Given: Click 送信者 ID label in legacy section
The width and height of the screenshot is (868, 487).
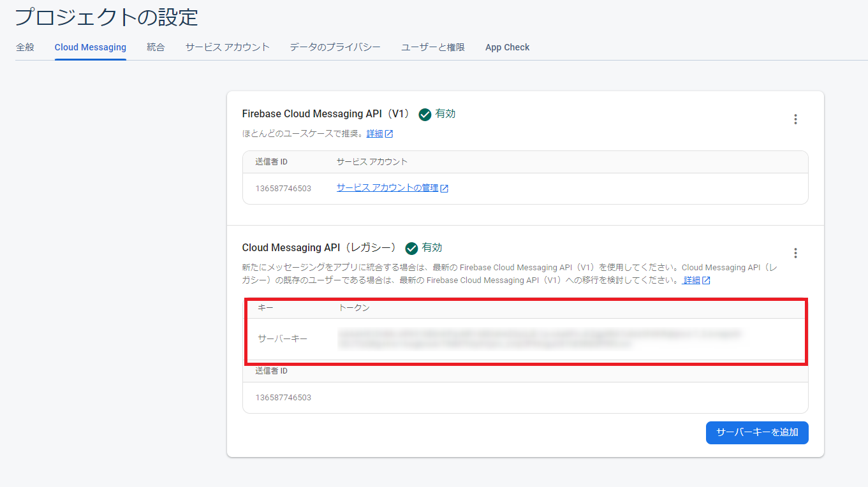Looking at the screenshot, I should [272, 371].
